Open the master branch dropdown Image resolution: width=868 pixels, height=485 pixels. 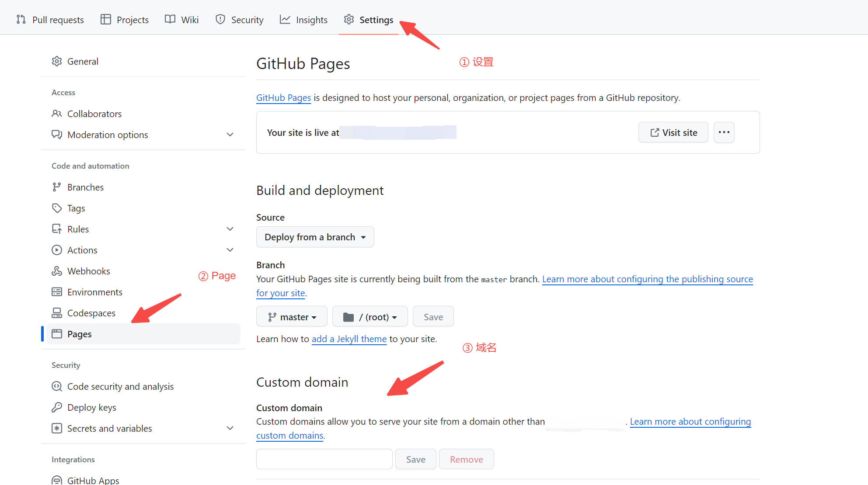[292, 316]
